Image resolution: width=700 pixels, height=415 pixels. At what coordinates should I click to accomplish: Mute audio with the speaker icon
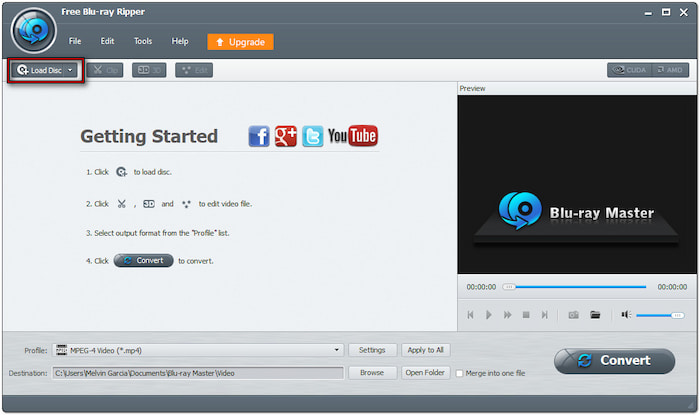click(626, 315)
